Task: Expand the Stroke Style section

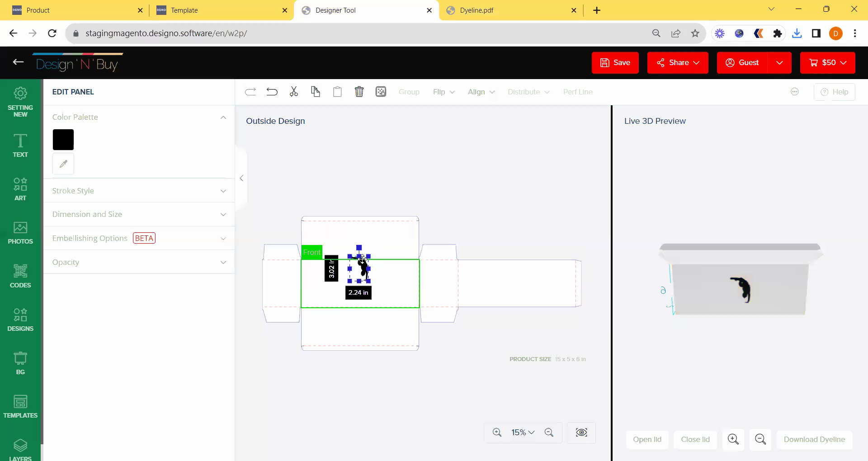Action: pos(139,191)
